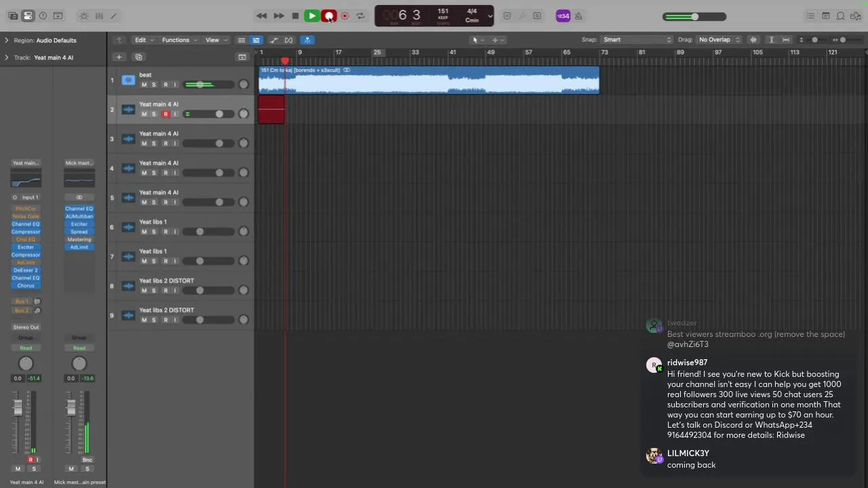Open the Library panel
The width and height of the screenshot is (868, 488).
[x=12, y=16]
